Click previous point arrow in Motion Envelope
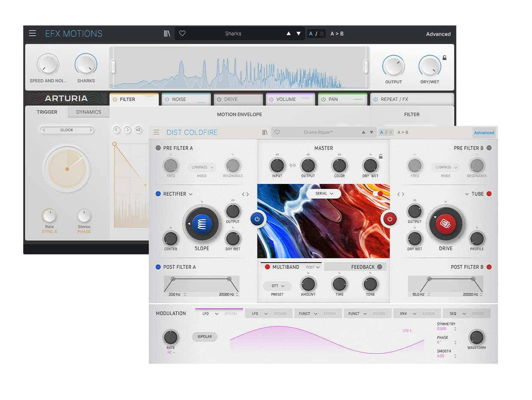This screenshot has width=532, height=400. [117, 130]
